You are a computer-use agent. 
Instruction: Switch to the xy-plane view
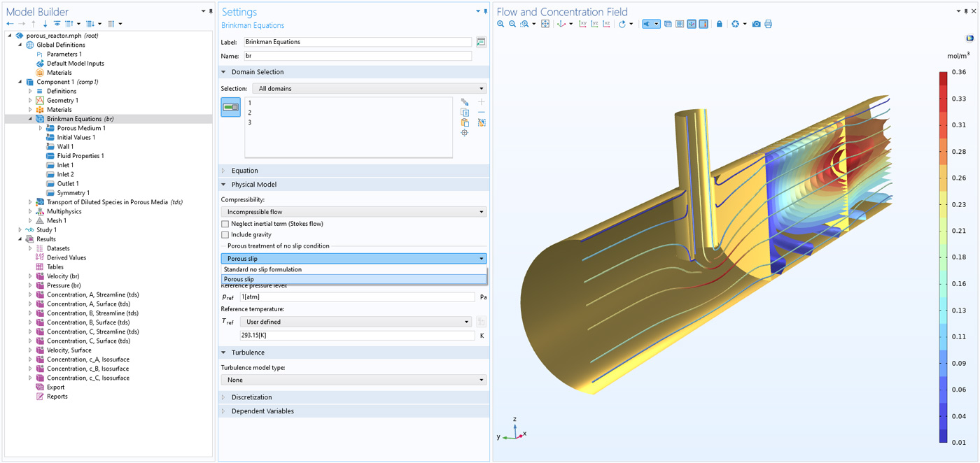[x=582, y=24]
